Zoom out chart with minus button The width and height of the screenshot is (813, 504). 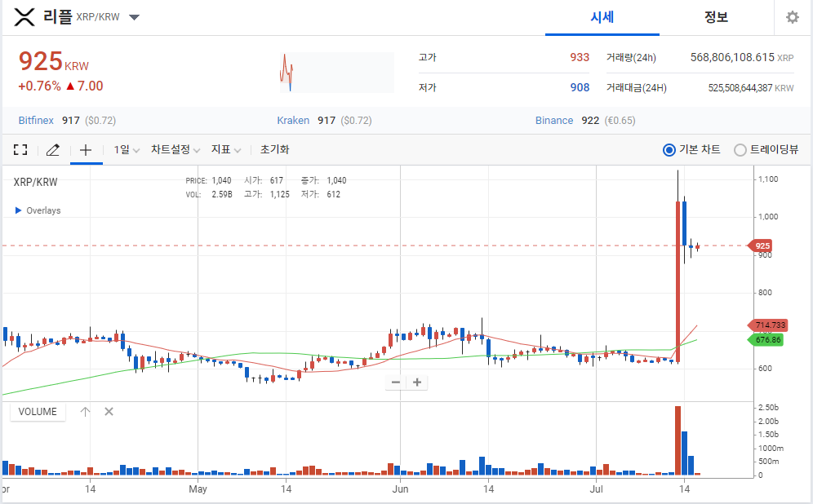click(396, 382)
